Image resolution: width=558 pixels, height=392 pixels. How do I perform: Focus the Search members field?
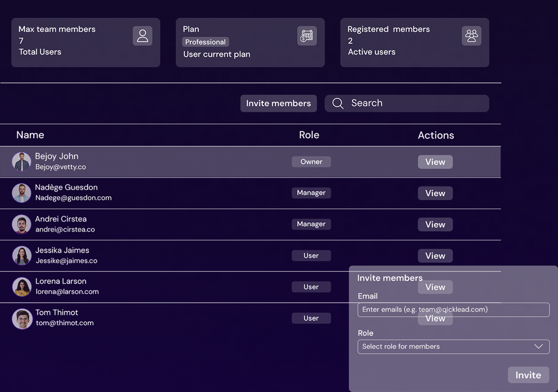click(x=414, y=103)
